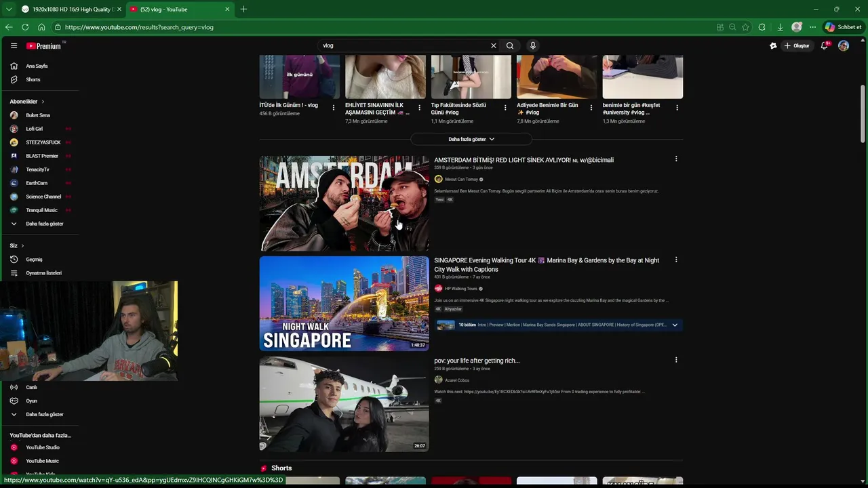
Task: Open Sohbet et Copilot button
Action: [843, 27]
